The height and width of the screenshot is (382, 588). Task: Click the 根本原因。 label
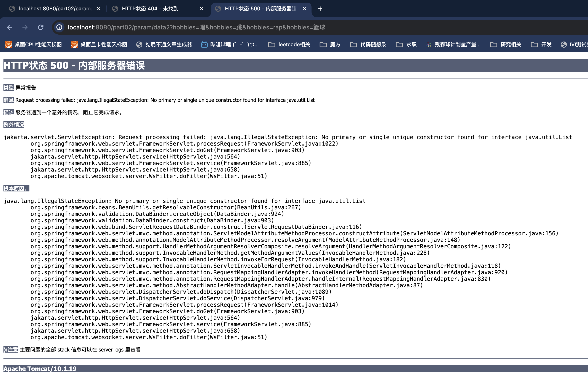click(x=16, y=189)
